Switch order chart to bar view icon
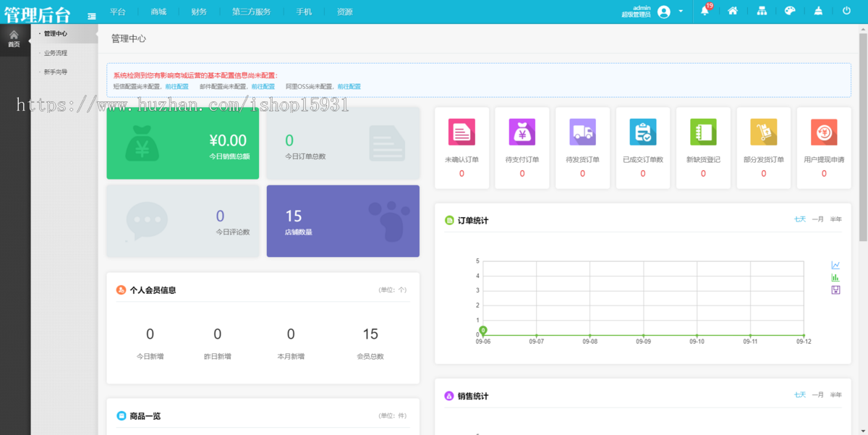The image size is (868, 435). pyautogui.click(x=835, y=277)
